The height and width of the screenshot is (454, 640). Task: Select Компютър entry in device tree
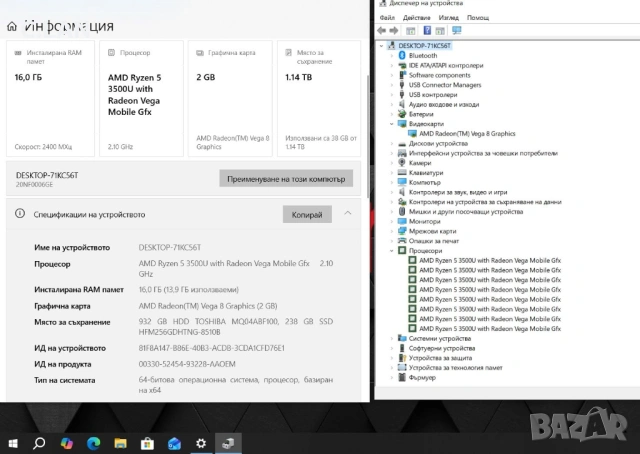point(425,182)
